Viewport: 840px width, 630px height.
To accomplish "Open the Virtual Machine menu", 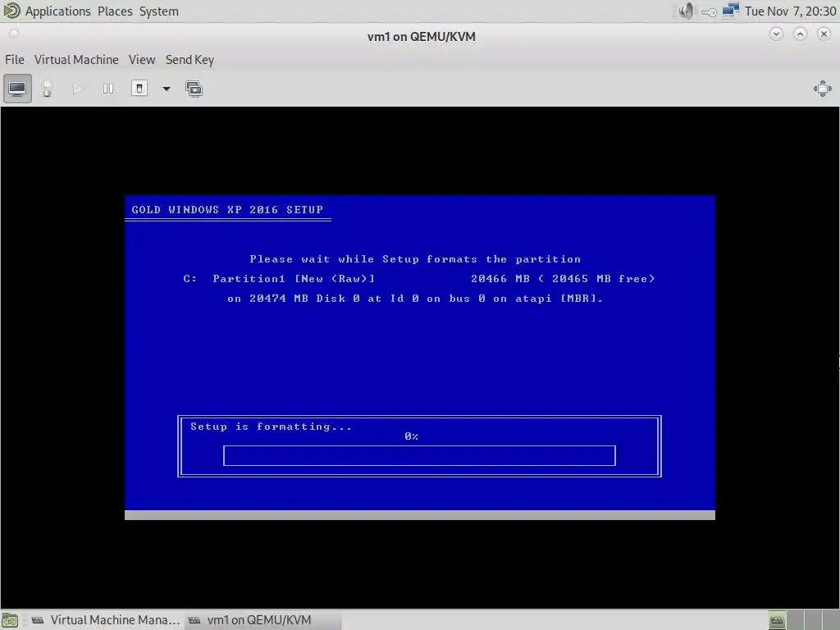I will (x=76, y=59).
